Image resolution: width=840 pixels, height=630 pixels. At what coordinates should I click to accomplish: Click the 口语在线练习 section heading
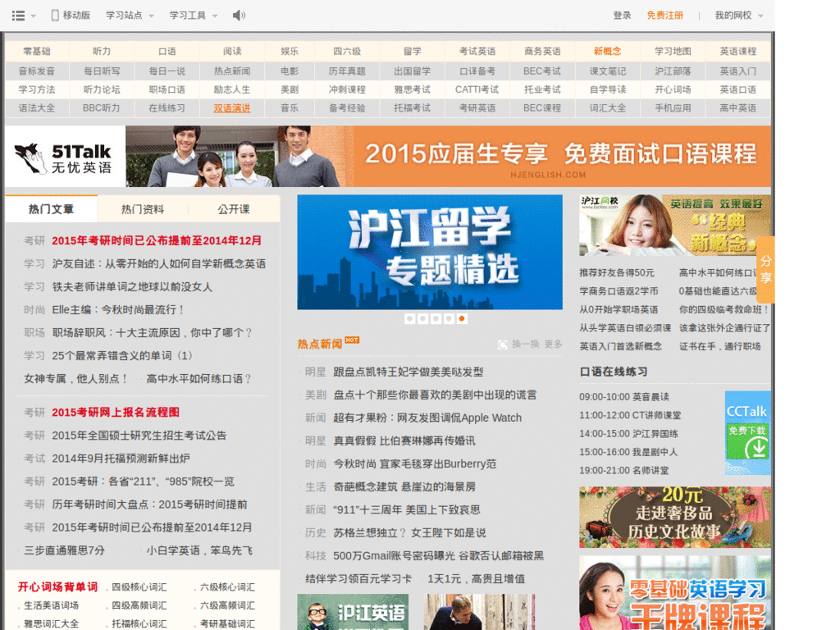click(614, 372)
